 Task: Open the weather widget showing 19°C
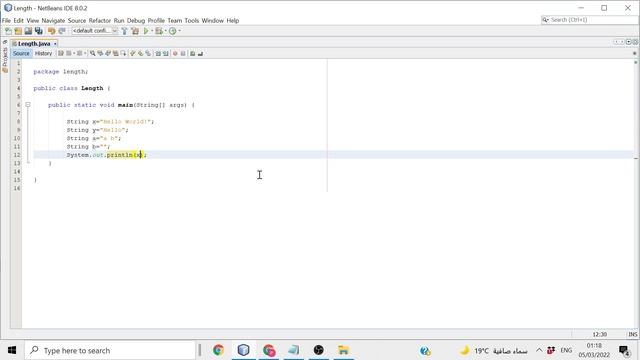click(x=493, y=350)
